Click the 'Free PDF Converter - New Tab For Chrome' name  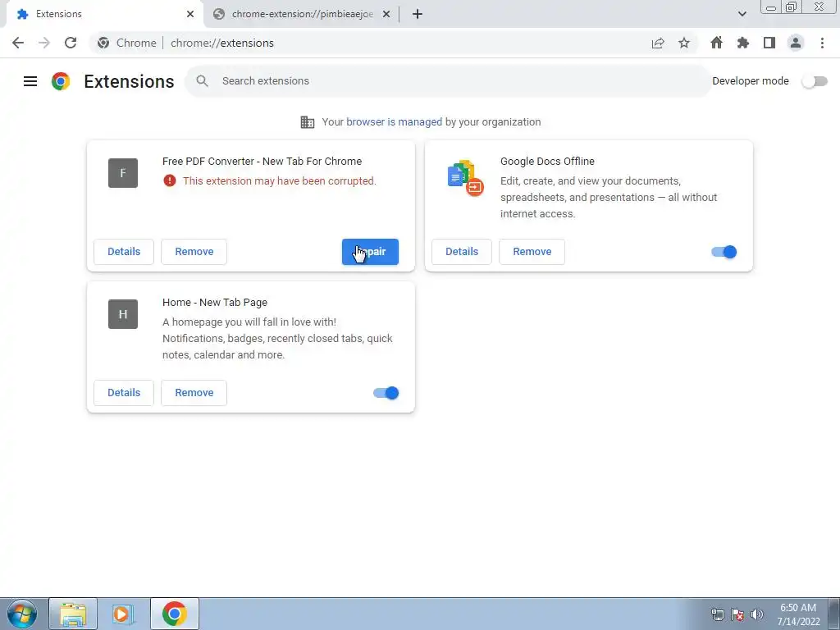click(262, 162)
